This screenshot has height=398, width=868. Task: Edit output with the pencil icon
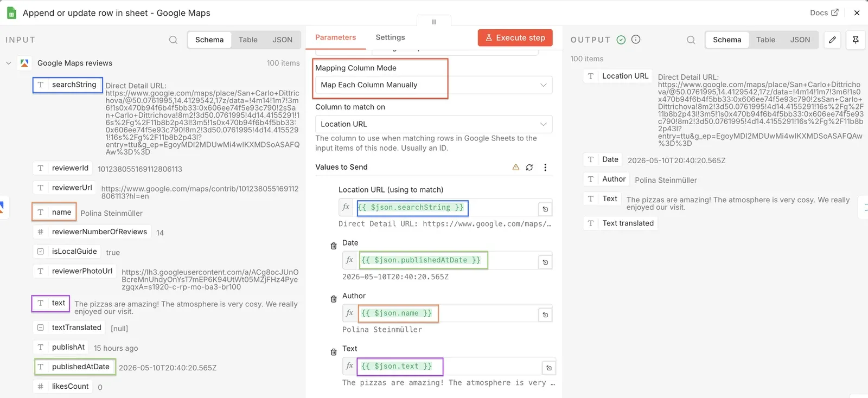click(832, 40)
